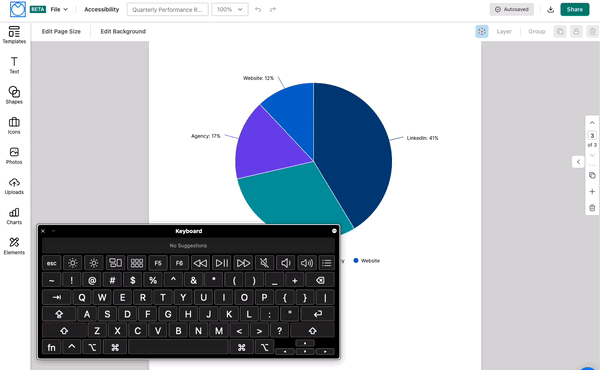This screenshot has width=600, height=370.
Task: Edit the Quarterly Performance title field
Action: click(x=168, y=10)
